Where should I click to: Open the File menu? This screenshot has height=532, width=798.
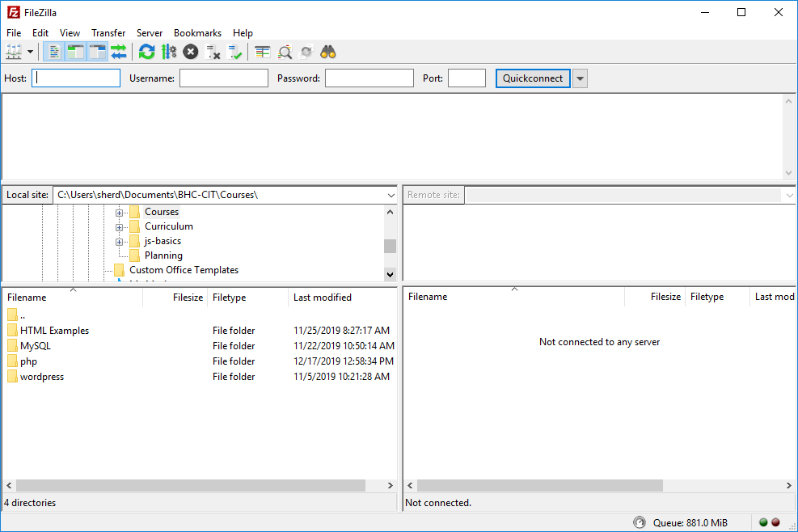pos(14,32)
